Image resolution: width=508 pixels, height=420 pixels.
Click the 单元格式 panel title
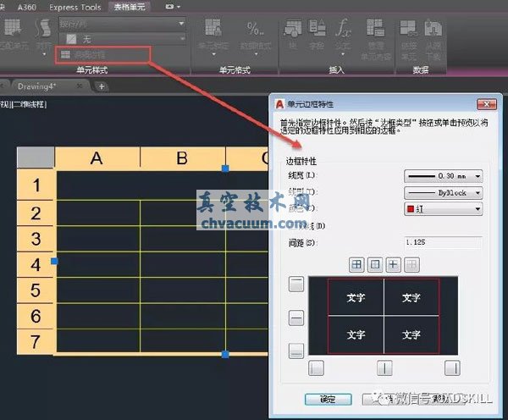coord(235,69)
